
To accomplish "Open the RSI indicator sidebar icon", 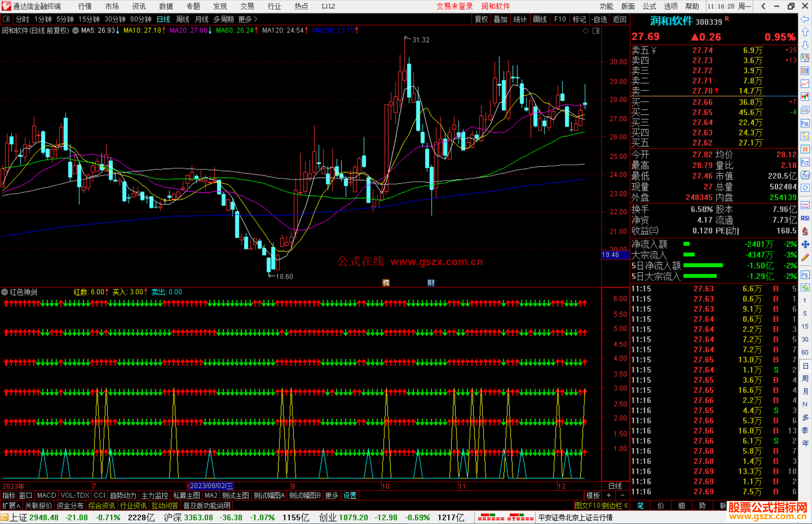I will coord(805,218).
